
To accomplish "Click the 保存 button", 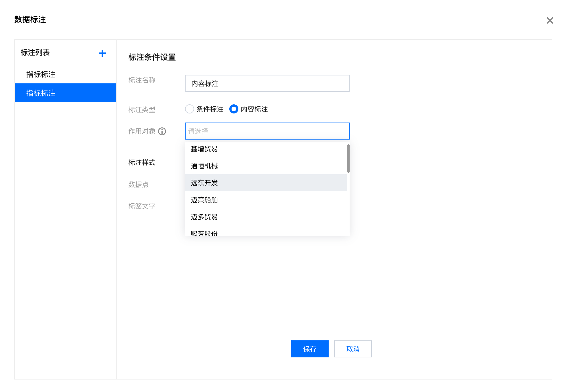I will click(x=310, y=349).
